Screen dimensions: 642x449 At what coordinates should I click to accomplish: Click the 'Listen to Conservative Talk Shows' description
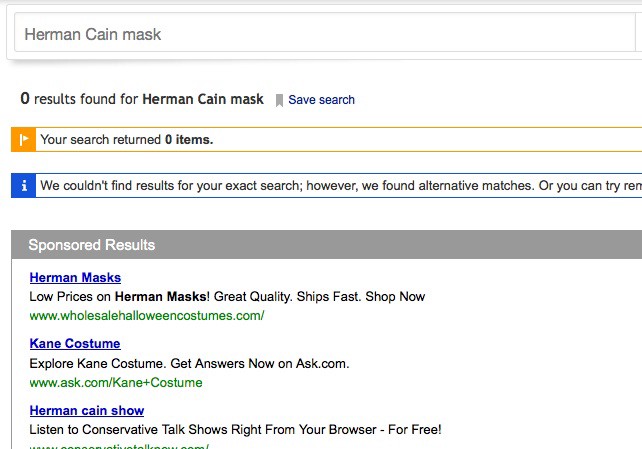[x=235, y=430]
